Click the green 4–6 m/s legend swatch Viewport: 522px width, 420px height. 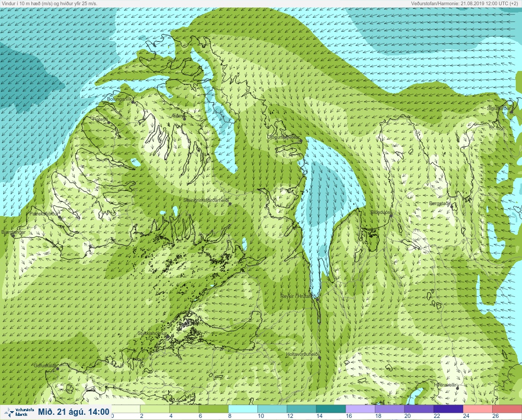tap(184, 409)
